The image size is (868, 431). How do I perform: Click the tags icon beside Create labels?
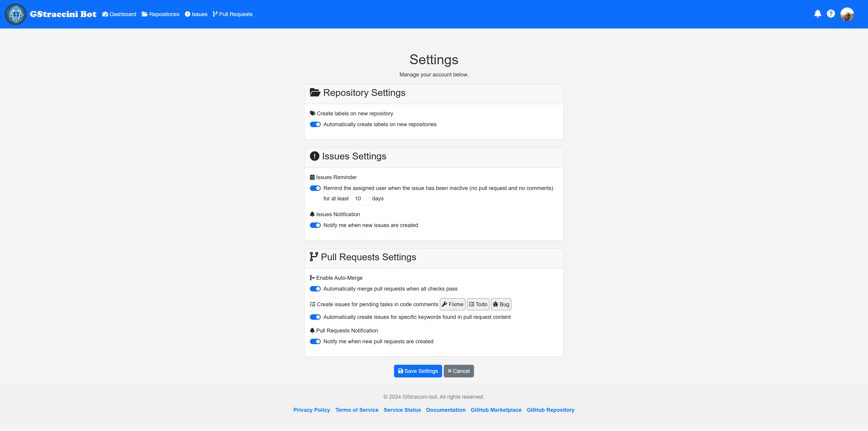click(313, 114)
